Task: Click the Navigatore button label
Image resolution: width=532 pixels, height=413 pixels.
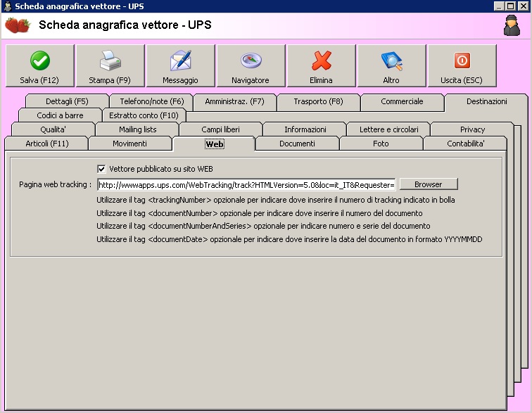Action: pyautogui.click(x=251, y=80)
